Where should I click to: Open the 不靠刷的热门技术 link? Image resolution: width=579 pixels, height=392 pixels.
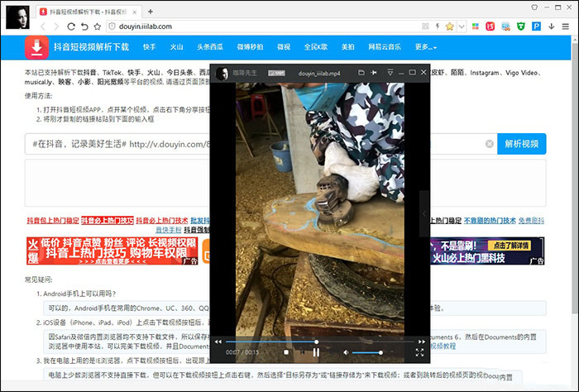[x=490, y=220]
